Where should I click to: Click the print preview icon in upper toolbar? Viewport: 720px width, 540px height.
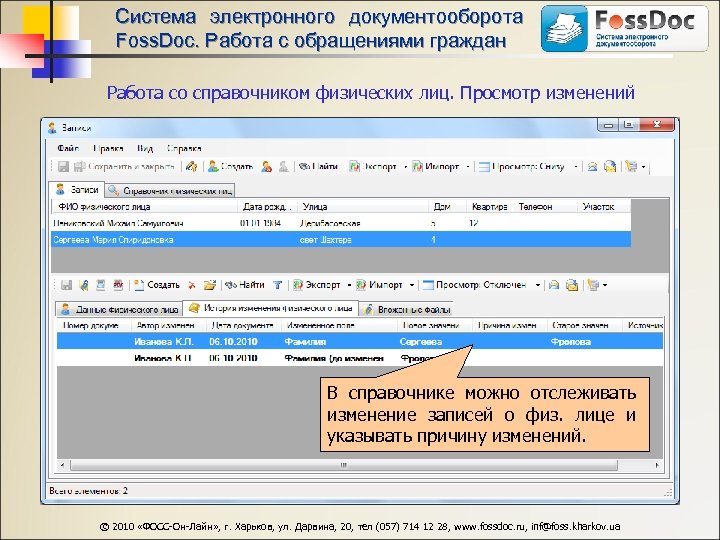tap(610, 167)
